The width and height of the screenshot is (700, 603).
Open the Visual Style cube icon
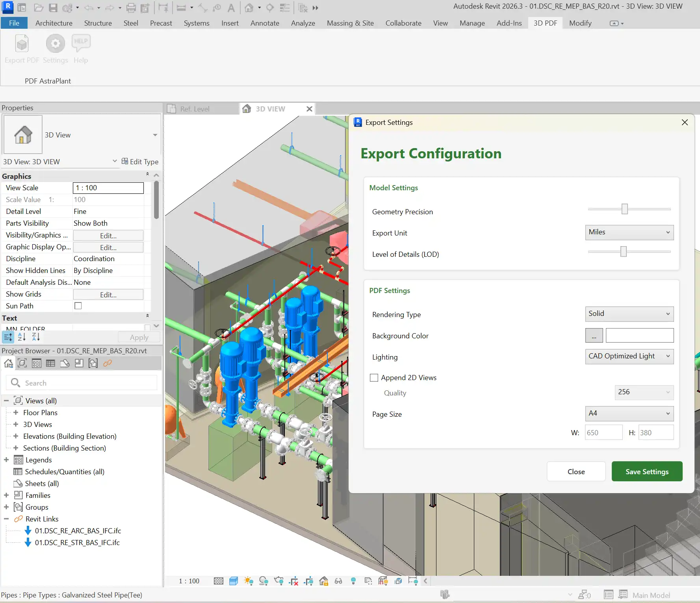(x=234, y=581)
